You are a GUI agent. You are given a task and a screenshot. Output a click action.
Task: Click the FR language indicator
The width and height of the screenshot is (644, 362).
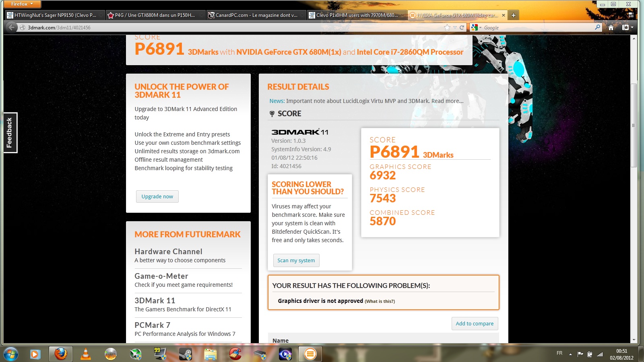[x=559, y=353]
